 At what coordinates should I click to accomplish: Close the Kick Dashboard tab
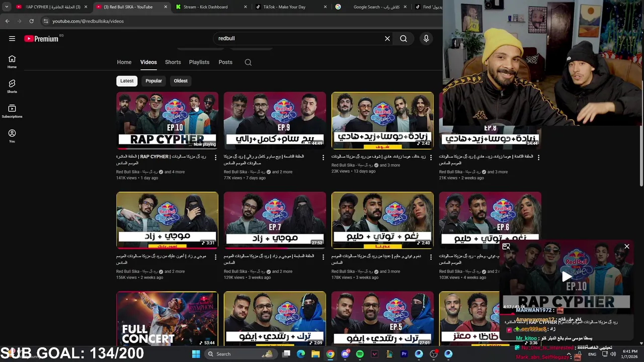(x=246, y=7)
